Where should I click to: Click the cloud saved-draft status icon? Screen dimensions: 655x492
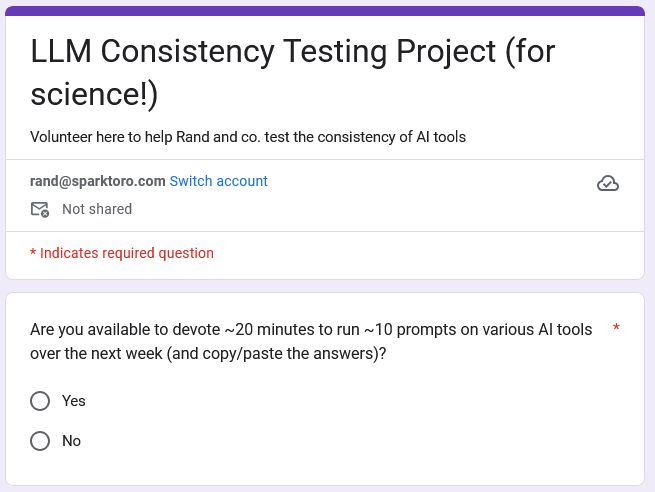pos(608,183)
